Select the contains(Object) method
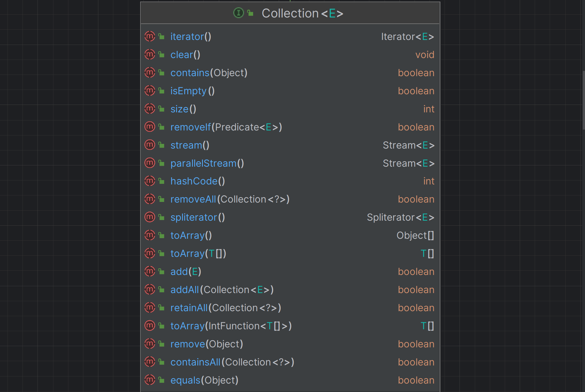This screenshot has height=392, width=585. [x=209, y=73]
